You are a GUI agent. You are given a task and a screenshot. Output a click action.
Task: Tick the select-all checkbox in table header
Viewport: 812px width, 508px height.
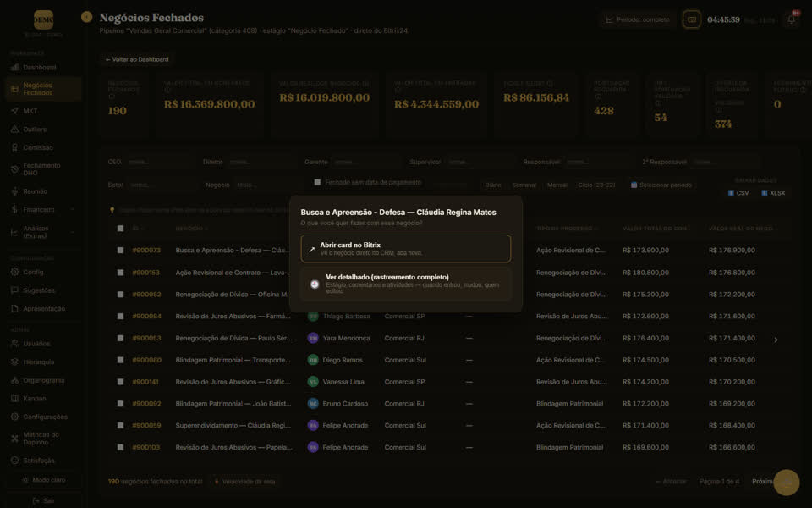click(120, 229)
